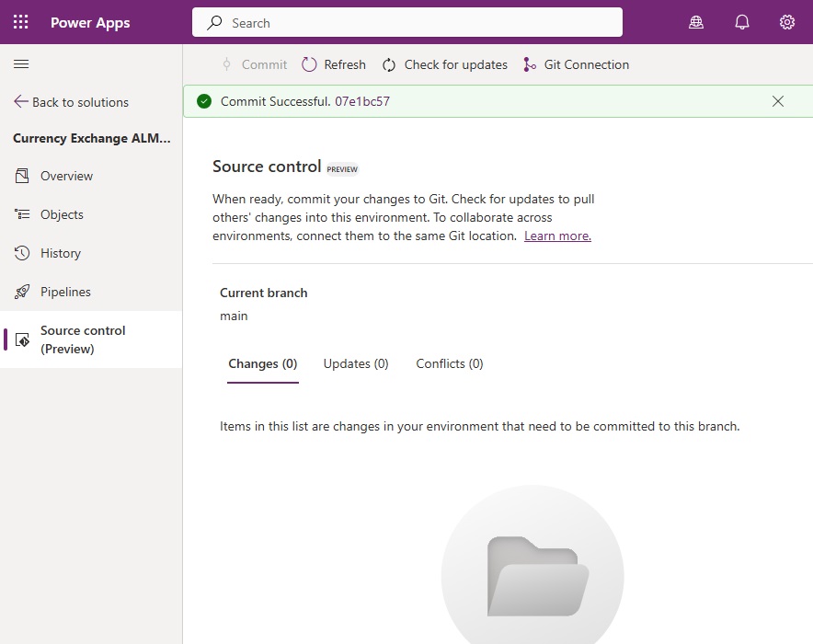Open the settings gear

point(787,22)
